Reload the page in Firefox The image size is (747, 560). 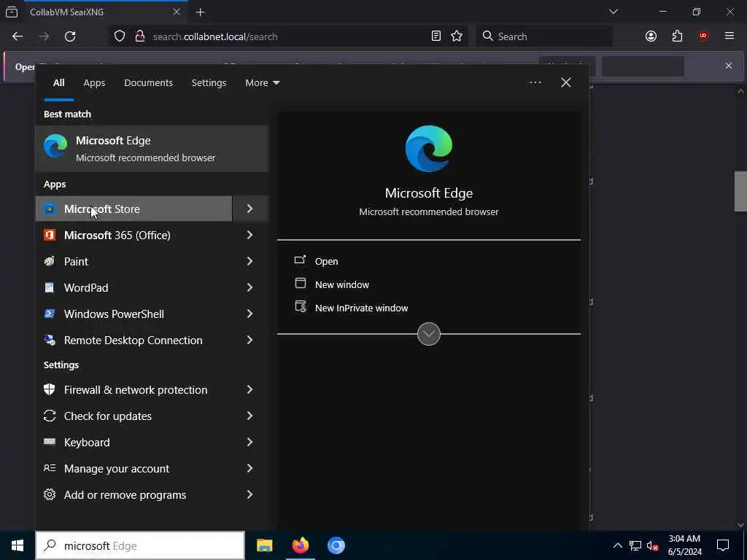(70, 36)
